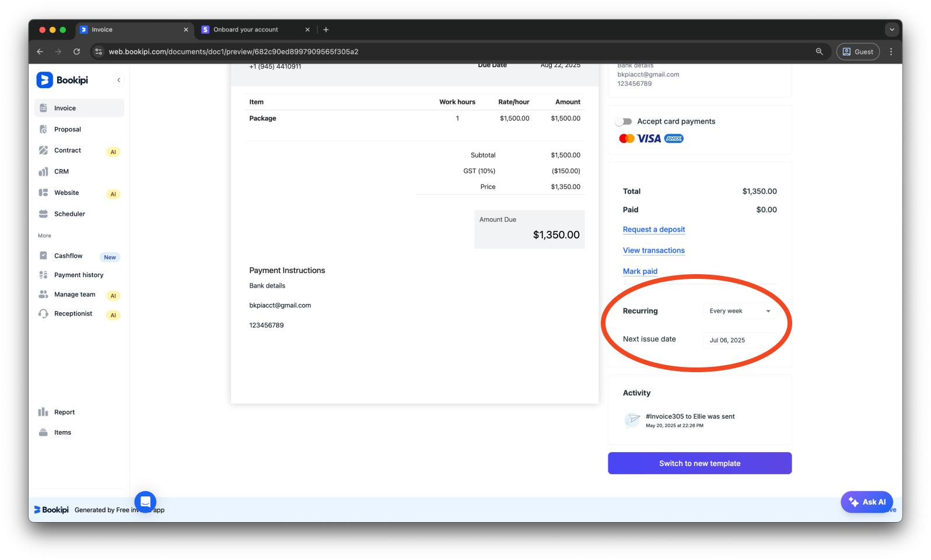The height and width of the screenshot is (560, 931).
Task: Close the Onboard your account tab
Action: [x=307, y=29]
